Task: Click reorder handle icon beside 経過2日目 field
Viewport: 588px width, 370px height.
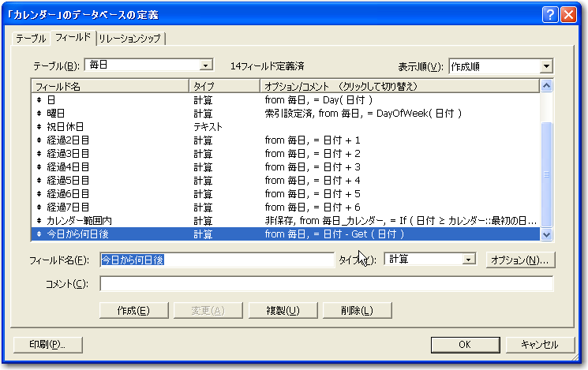Action: (x=39, y=140)
